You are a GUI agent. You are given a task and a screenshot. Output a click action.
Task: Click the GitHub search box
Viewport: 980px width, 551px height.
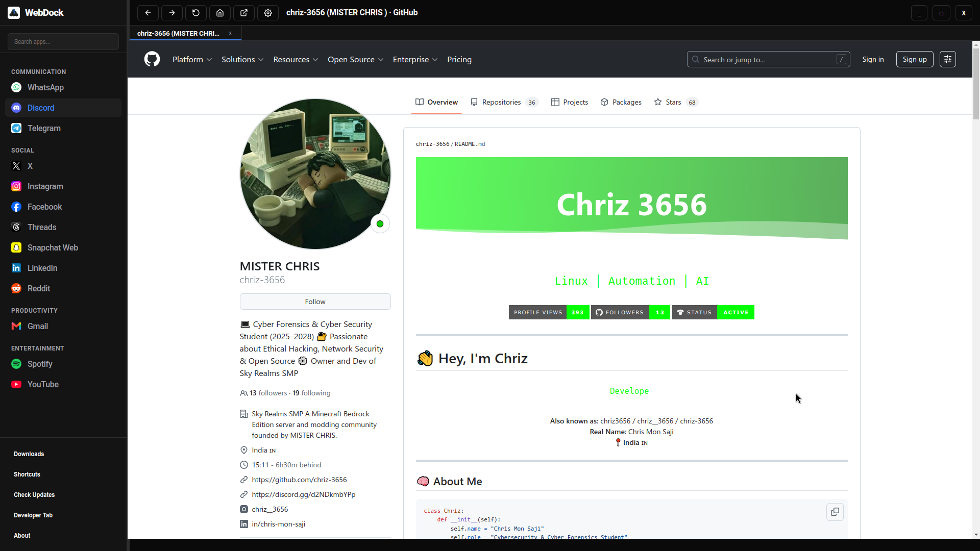(x=768, y=59)
